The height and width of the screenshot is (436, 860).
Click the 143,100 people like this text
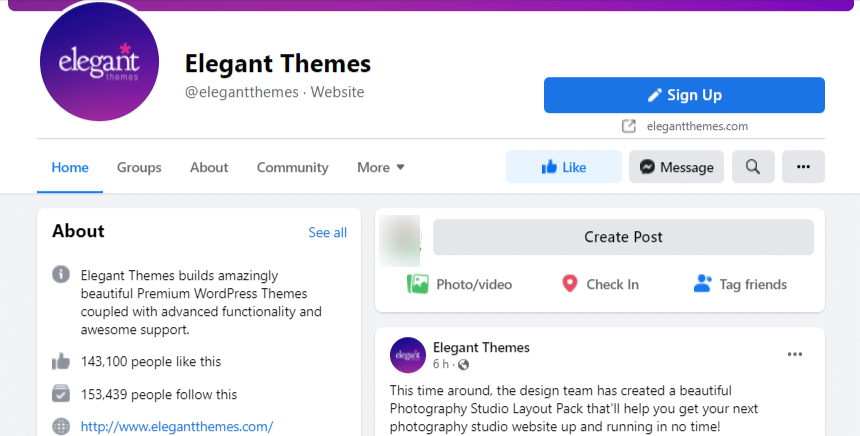pyautogui.click(x=151, y=361)
